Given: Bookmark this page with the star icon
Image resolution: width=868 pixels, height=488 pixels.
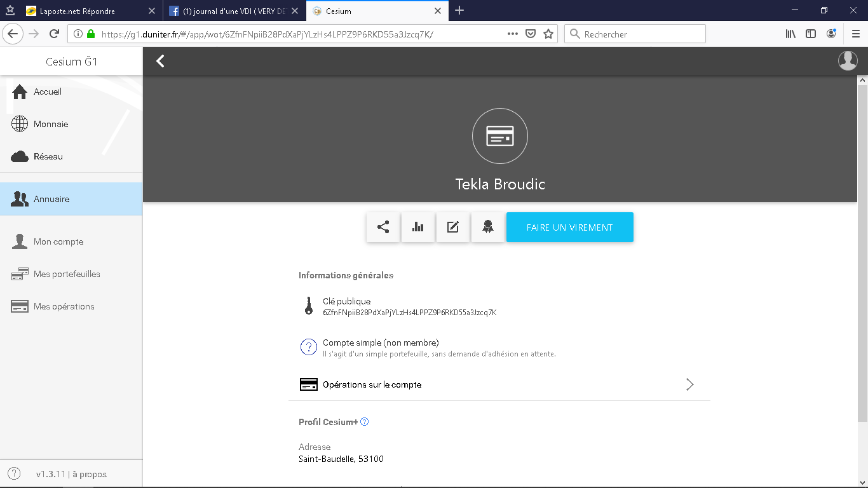Looking at the screenshot, I should (x=548, y=34).
